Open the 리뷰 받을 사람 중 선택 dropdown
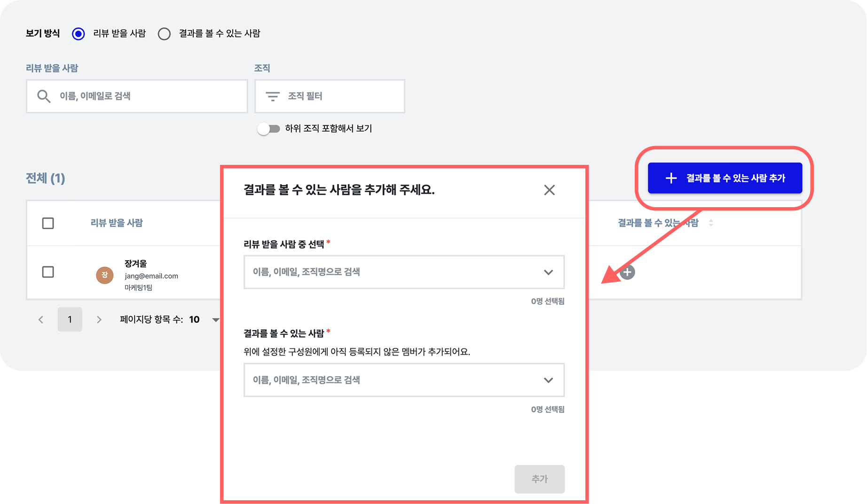This screenshot has width=867, height=504. [x=404, y=272]
